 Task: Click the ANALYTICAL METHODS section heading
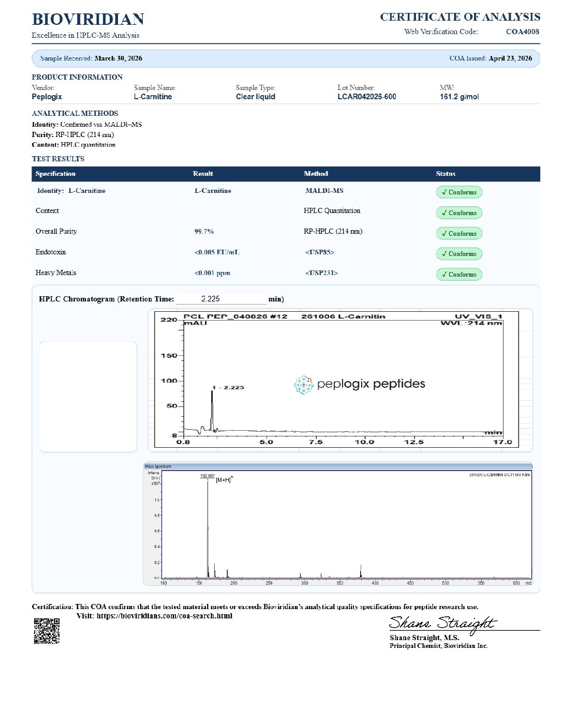click(75, 113)
